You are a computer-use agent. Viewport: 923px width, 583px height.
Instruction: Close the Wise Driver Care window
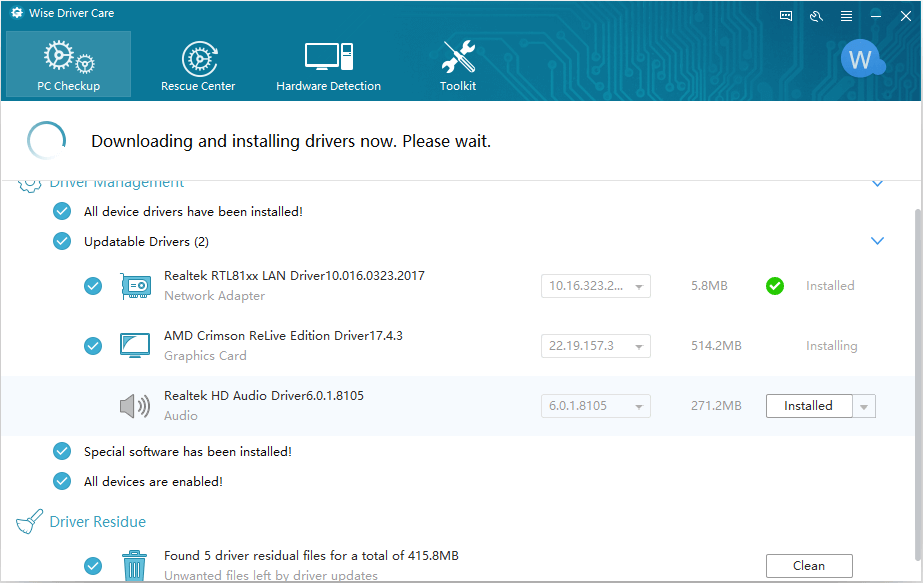click(x=906, y=16)
